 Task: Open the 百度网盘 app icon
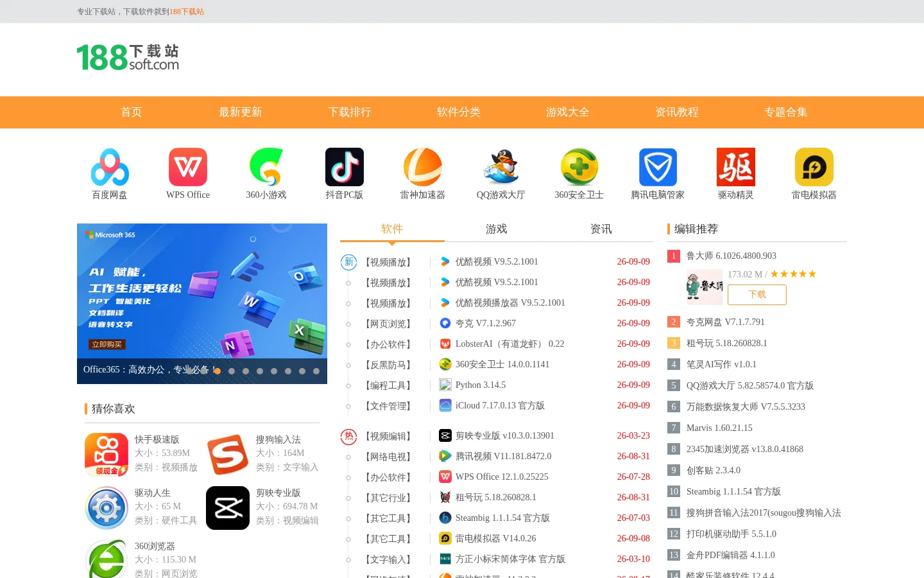click(x=110, y=167)
